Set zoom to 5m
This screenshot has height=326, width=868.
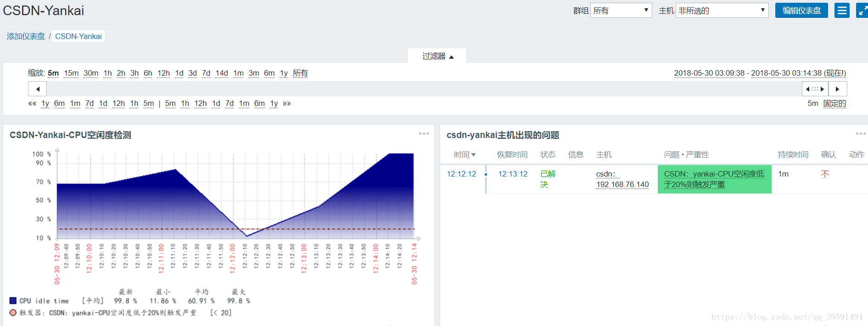pyautogui.click(x=53, y=73)
